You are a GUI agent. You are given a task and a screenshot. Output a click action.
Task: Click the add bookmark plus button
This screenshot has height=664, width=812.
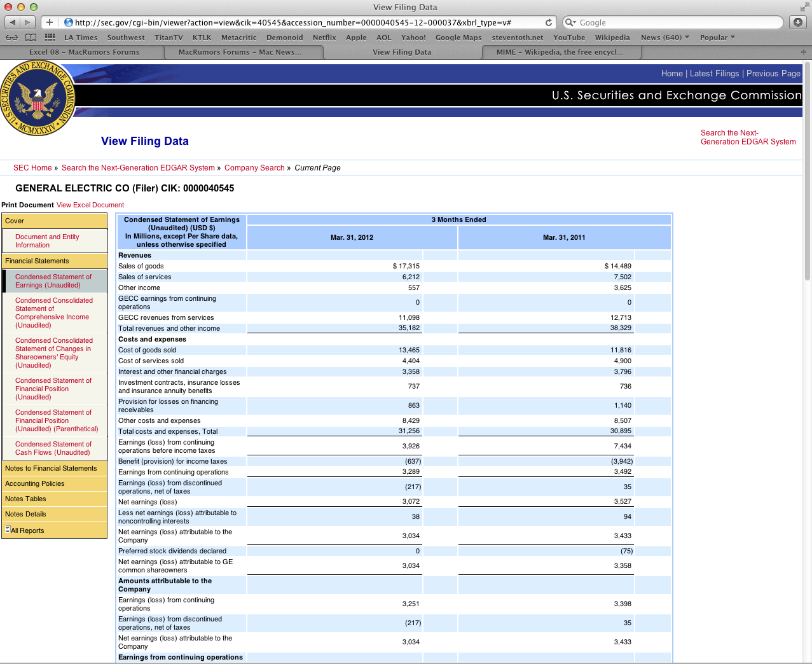point(50,22)
